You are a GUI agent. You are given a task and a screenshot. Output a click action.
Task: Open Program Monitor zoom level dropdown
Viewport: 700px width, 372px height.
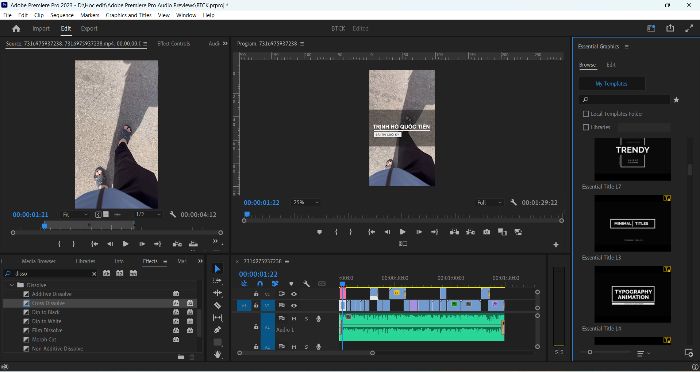pyautogui.click(x=306, y=202)
